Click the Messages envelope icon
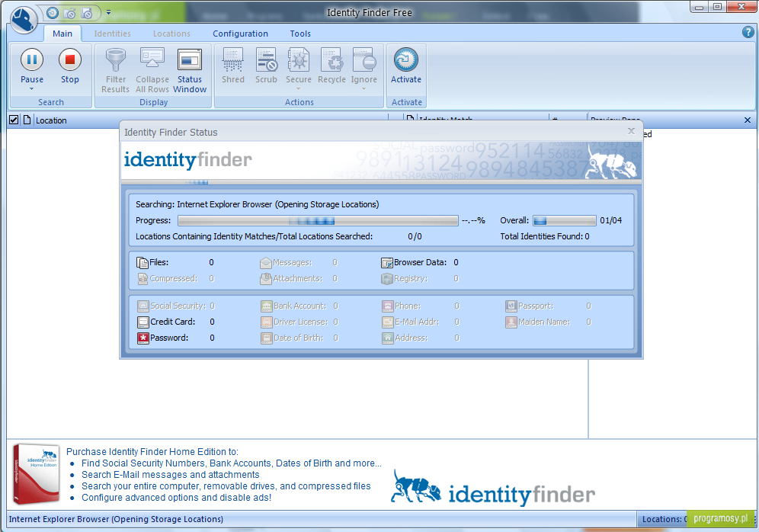Screen dimensions: 759x532 (x=266, y=263)
